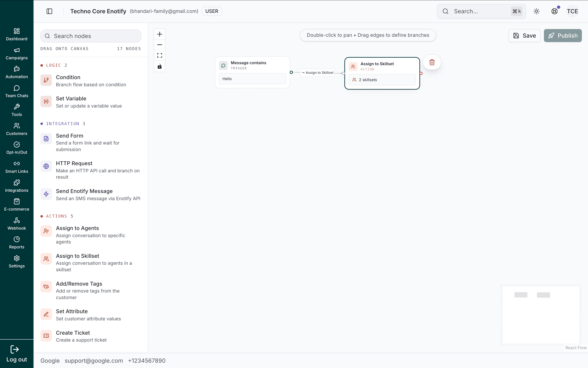Viewport: 588px width, 368px height.
Task: Open Webhook page
Action: 17,224
